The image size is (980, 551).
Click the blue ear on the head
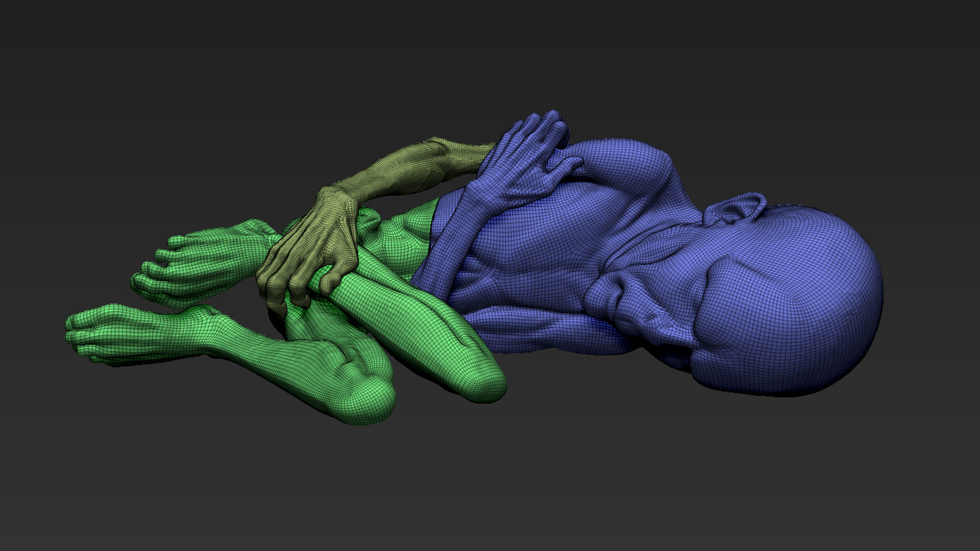tap(735, 208)
